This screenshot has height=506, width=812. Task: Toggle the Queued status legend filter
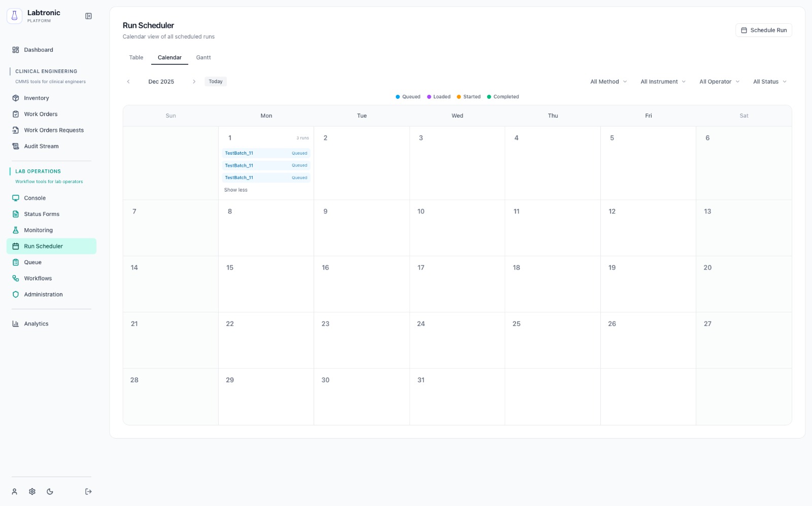coord(408,97)
